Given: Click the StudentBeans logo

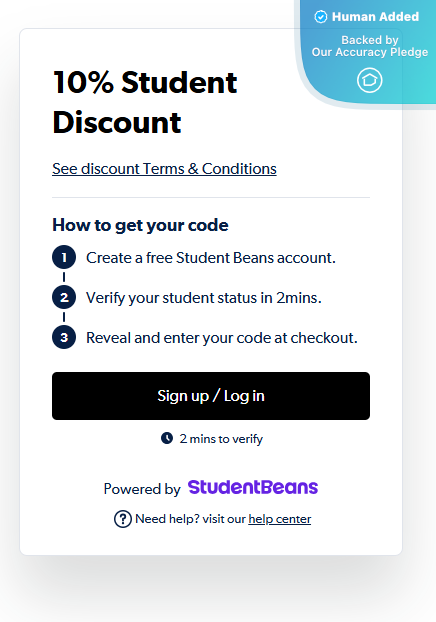Looking at the screenshot, I should [x=253, y=487].
